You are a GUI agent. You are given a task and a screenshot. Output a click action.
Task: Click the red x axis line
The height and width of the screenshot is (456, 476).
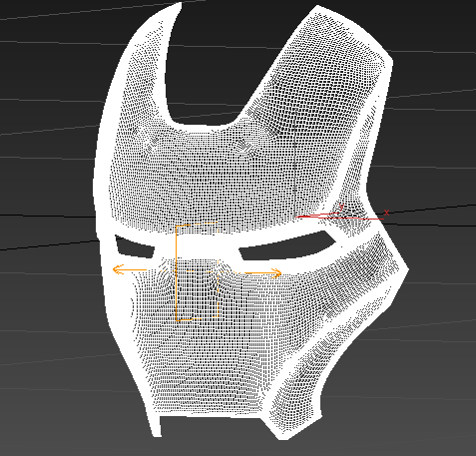pyautogui.click(x=340, y=218)
